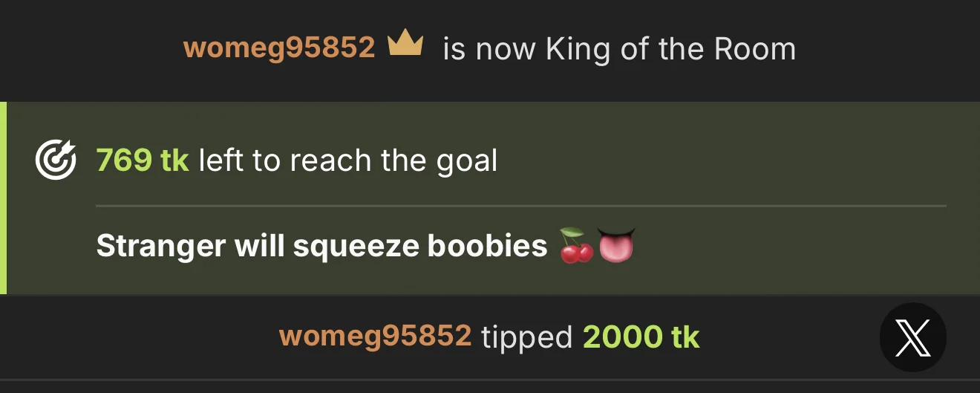Click the divider line inside goal panel
Viewport: 980px width, 393px height.
pos(521,205)
